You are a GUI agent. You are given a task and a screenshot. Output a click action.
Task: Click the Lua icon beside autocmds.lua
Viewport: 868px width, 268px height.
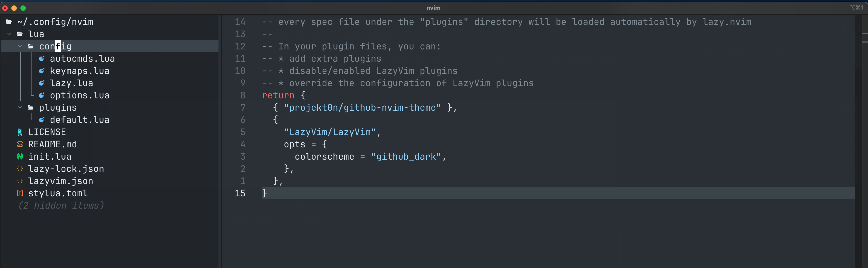pyautogui.click(x=41, y=59)
